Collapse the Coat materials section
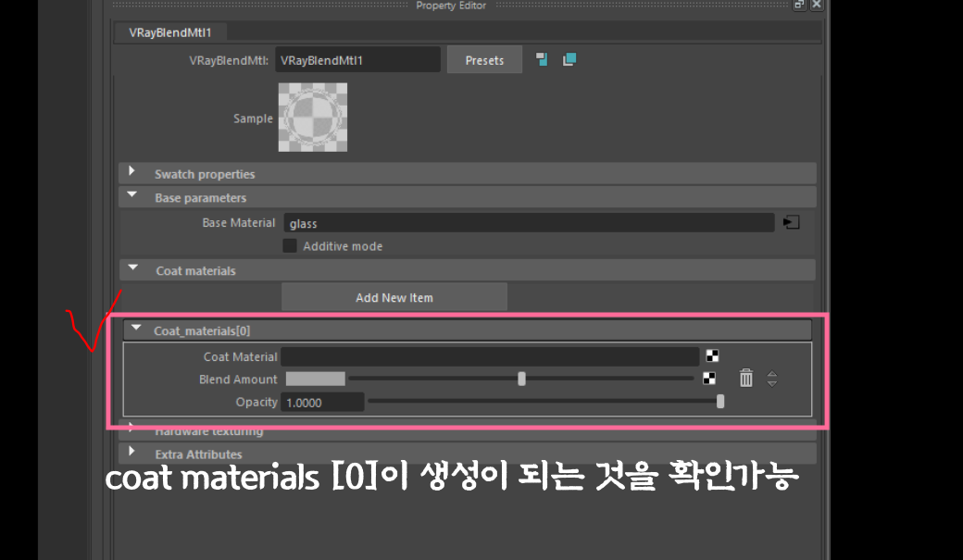Image resolution: width=963 pixels, height=560 pixels. click(132, 268)
